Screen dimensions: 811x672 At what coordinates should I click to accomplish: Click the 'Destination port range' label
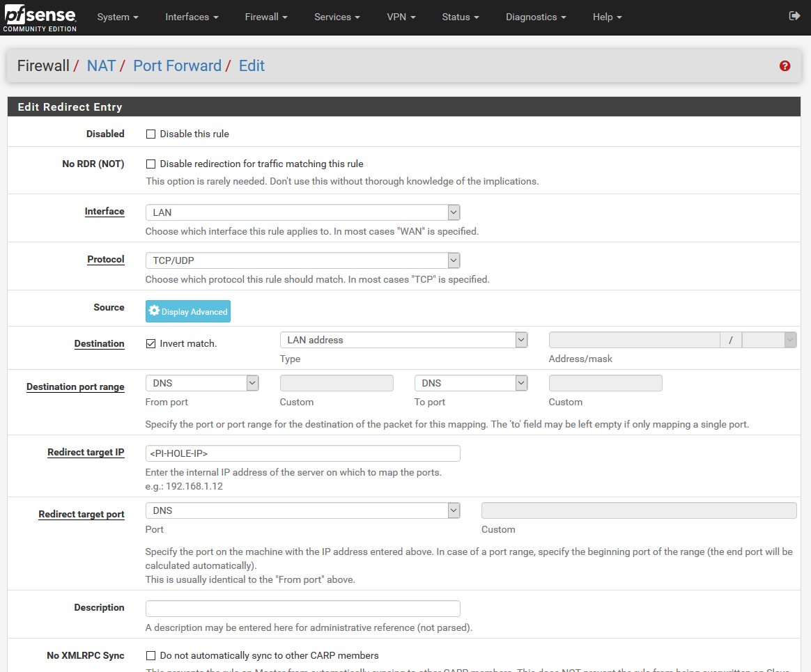coord(75,386)
